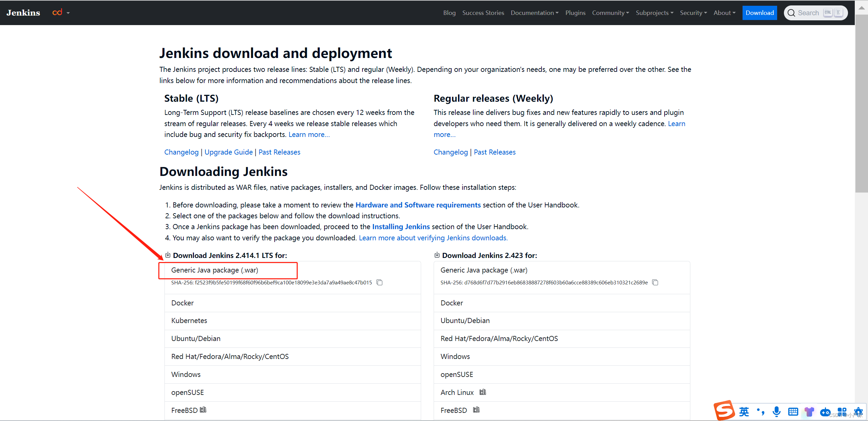Open the Installing Jenkins link
Image resolution: width=868 pixels, height=421 pixels.
point(401,227)
